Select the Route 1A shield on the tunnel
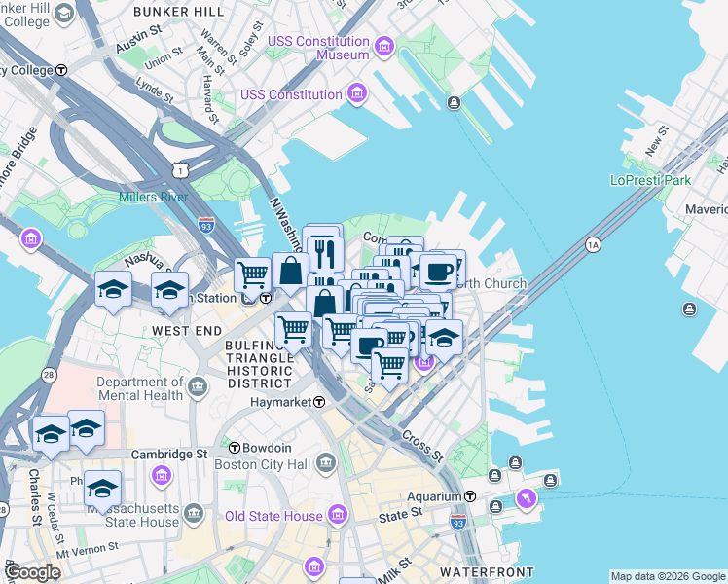Image resolution: width=728 pixels, height=584 pixels. pos(593,244)
